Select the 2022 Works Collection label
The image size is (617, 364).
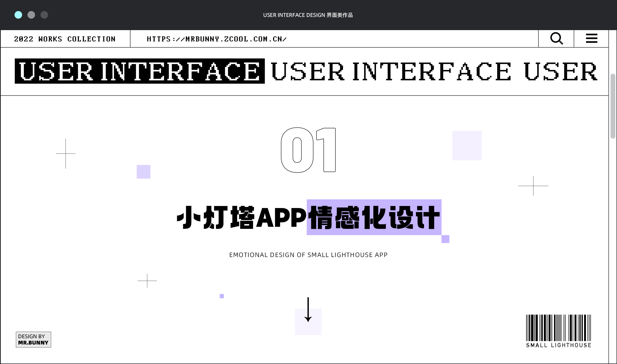point(65,39)
